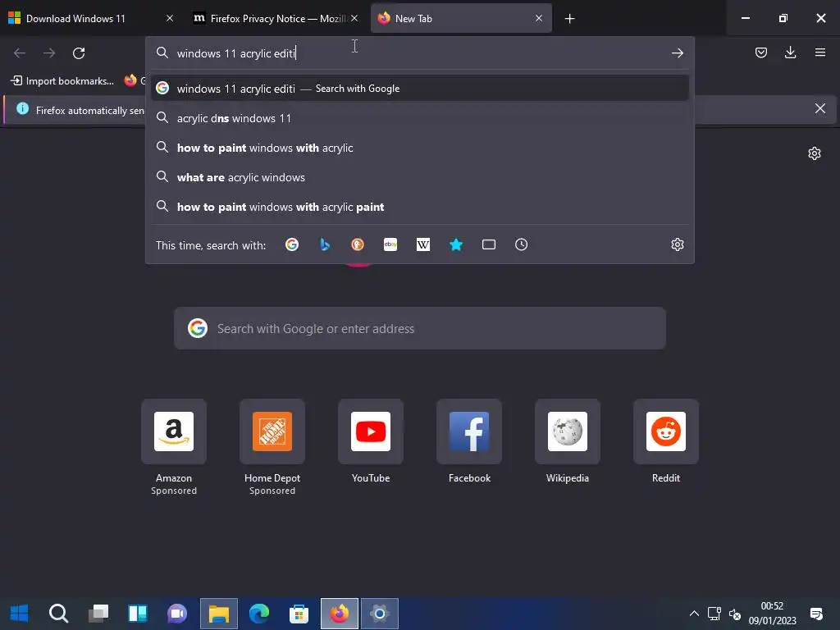
Task: Click the 'Search with Google or enter address' box
Action: click(419, 328)
